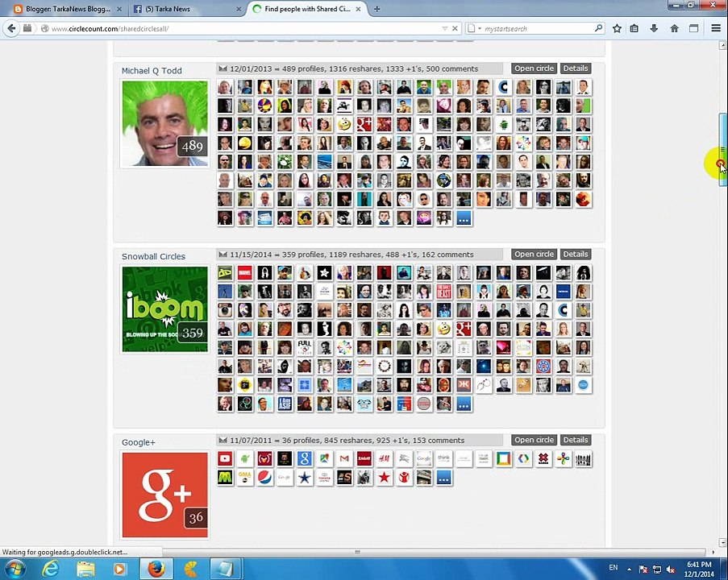The height and width of the screenshot is (580, 728).
Task: Click the Gmail icon in Google+ circle
Action: 344,459
